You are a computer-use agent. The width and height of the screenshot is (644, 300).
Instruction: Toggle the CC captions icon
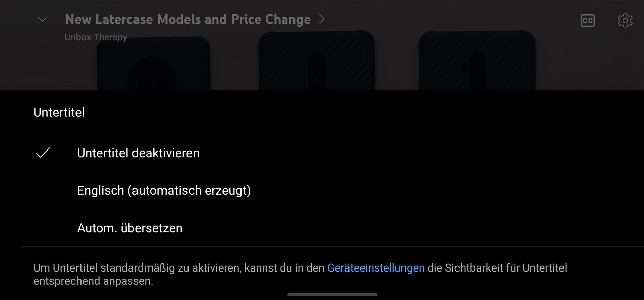[x=587, y=21]
